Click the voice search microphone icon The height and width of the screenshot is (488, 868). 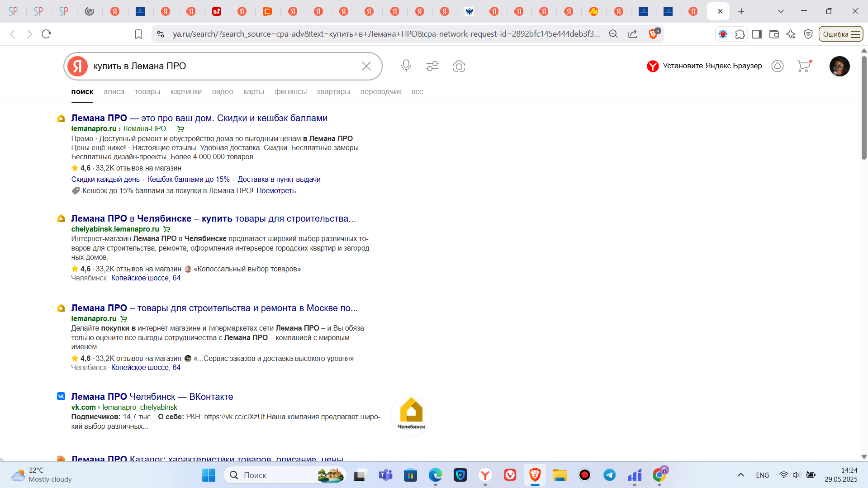click(406, 66)
